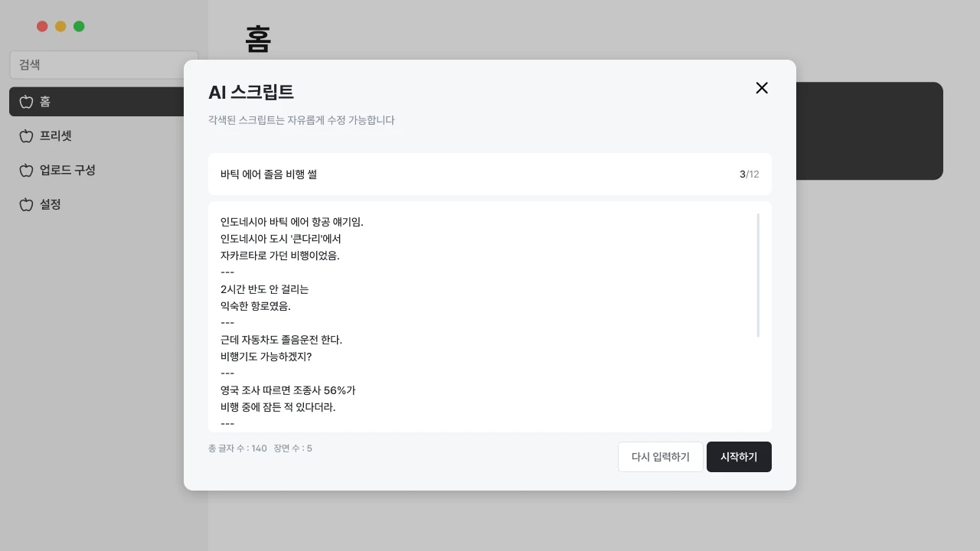Click the 시작하기 button
Image resolution: width=980 pixels, height=551 pixels.
[x=739, y=457]
